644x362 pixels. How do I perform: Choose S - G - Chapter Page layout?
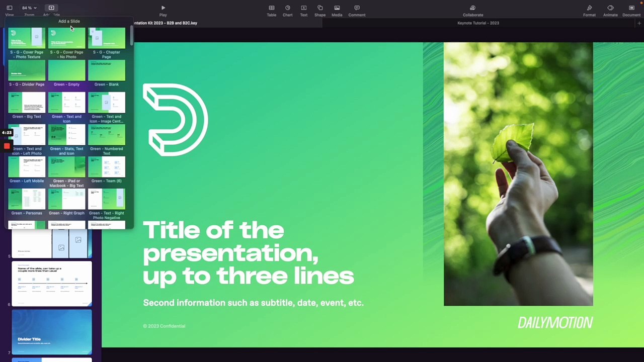click(x=107, y=38)
